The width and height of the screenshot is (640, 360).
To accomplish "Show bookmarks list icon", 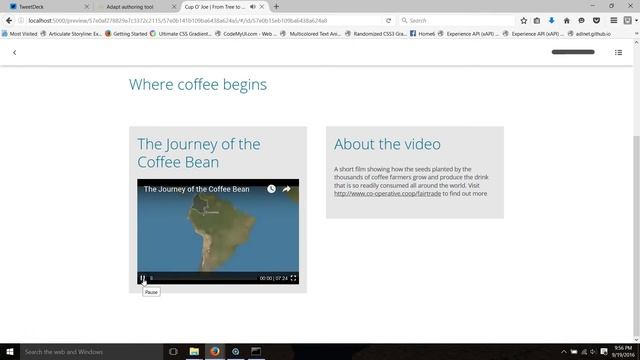I will click(x=537, y=20).
